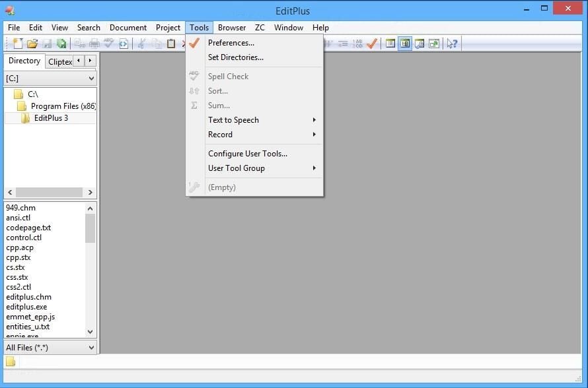
Task: Open the drive selector [C:] dropdown
Action: pos(50,79)
